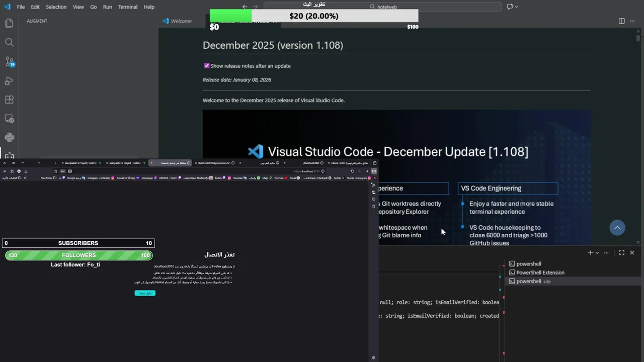Screen dimensions: 644x362
Task: Click Firefox downloads arrow icon
Action: coord(26,171)
